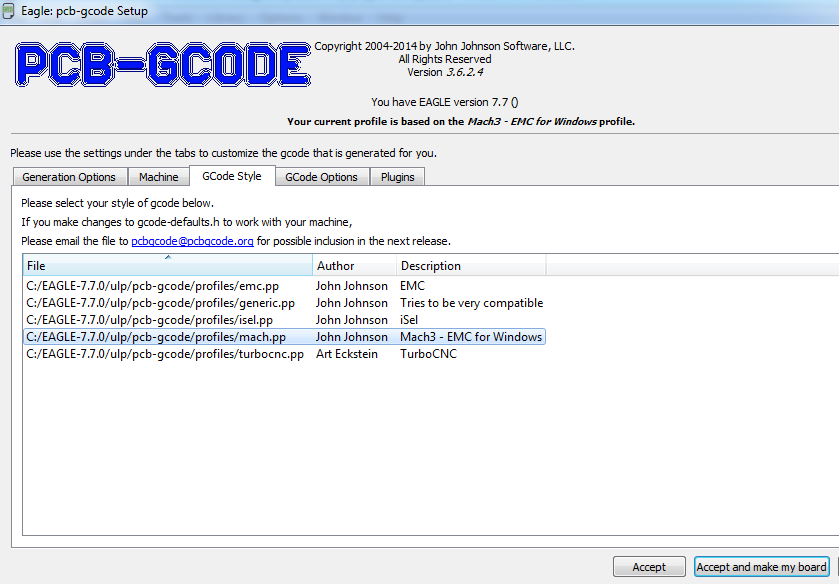
Task: Open the GCode Options tab
Action: point(321,177)
